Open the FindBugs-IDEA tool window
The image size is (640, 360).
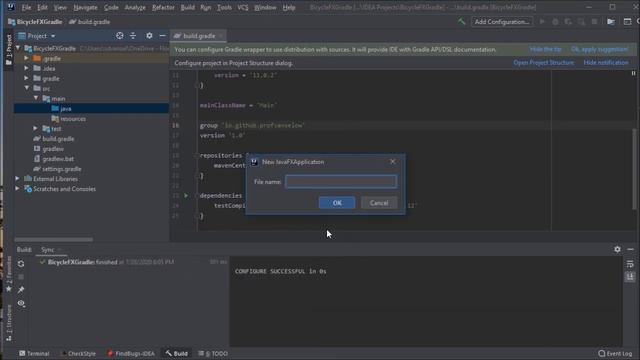coord(131,353)
